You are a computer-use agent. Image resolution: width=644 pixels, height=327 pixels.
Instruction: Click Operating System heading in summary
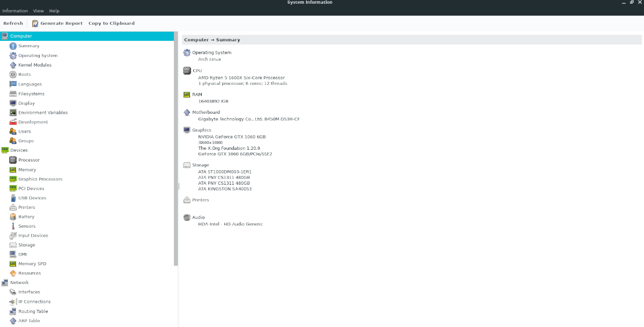coord(211,53)
